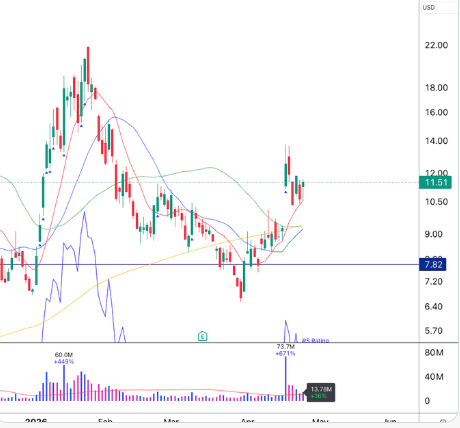Select the 7.82 horizontal line price label
The width and height of the screenshot is (460, 428).
click(x=433, y=265)
